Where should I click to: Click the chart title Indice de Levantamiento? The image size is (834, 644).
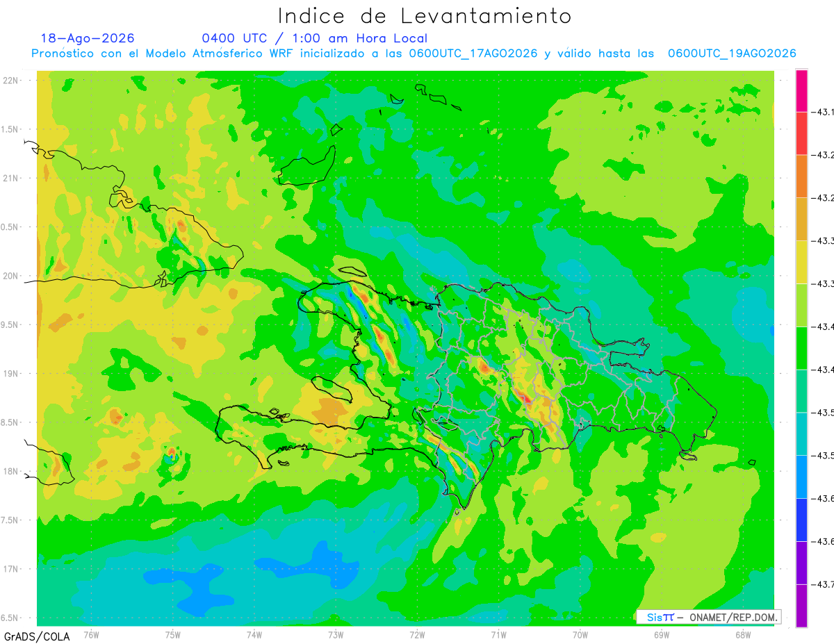(x=425, y=16)
